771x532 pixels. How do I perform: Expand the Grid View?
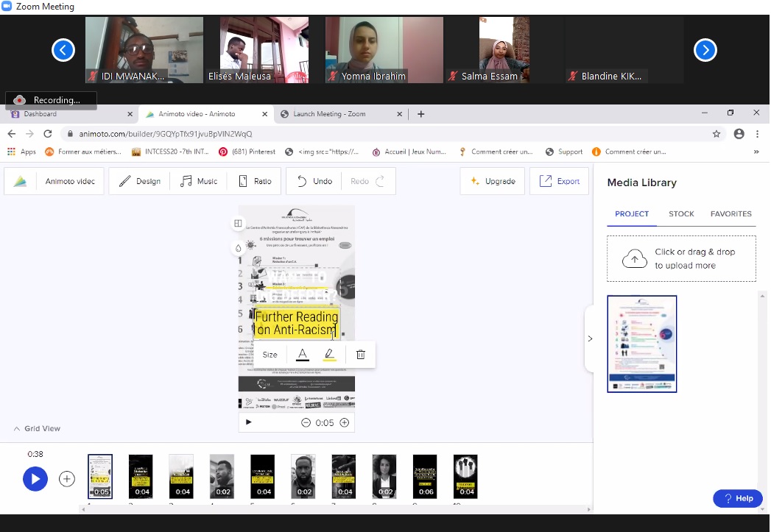click(x=37, y=428)
